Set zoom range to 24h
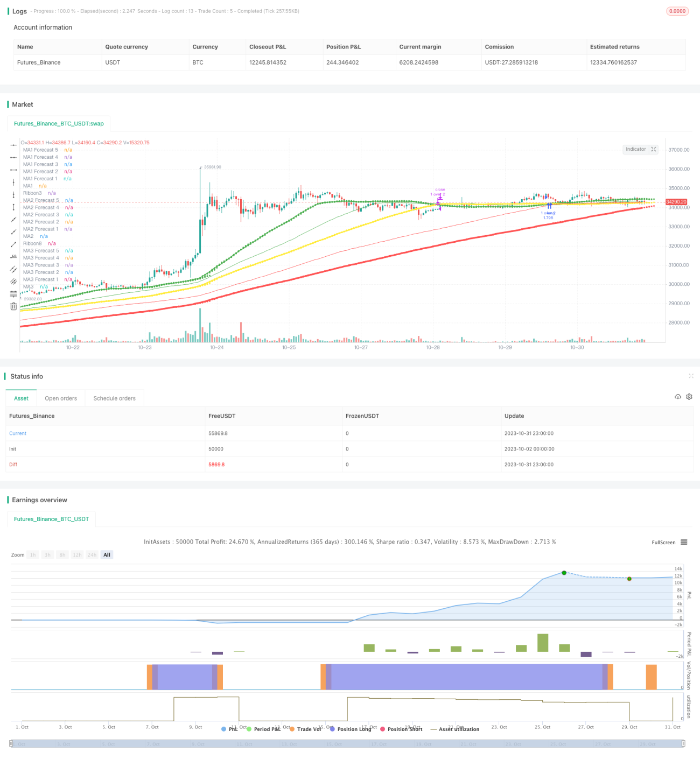 coord(92,555)
